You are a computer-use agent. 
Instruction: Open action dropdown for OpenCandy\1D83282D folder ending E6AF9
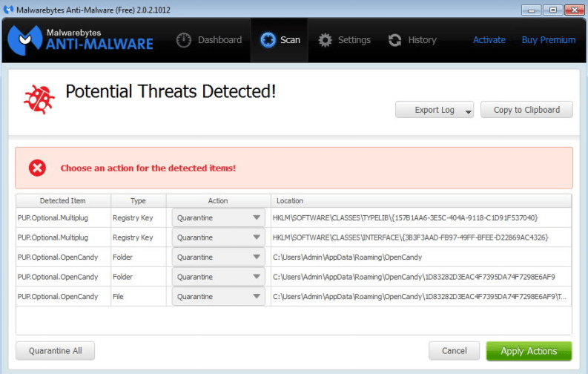pyautogui.click(x=218, y=277)
